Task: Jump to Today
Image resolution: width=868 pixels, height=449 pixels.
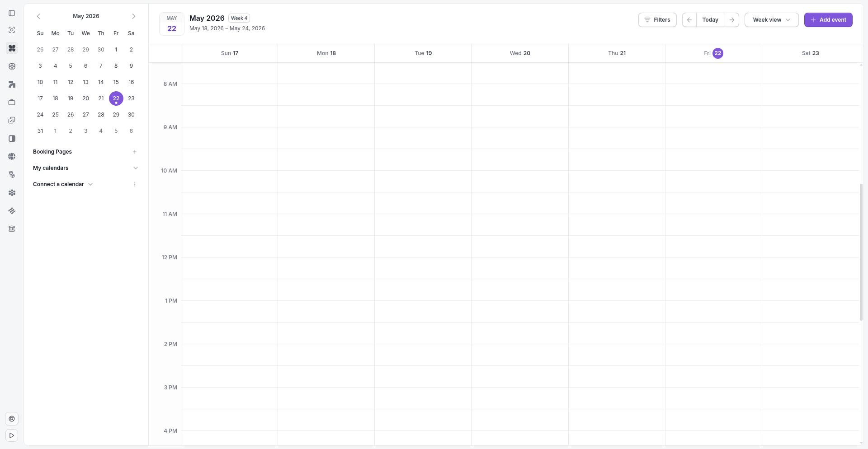Action: tap(710, 20)
